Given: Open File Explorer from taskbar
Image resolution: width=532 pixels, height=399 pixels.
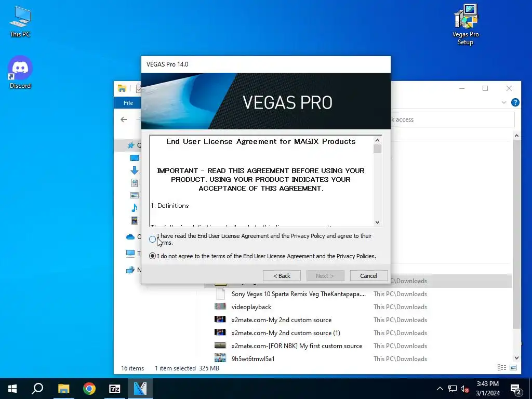Looking at the screenshot, I should tap(63, 389).
